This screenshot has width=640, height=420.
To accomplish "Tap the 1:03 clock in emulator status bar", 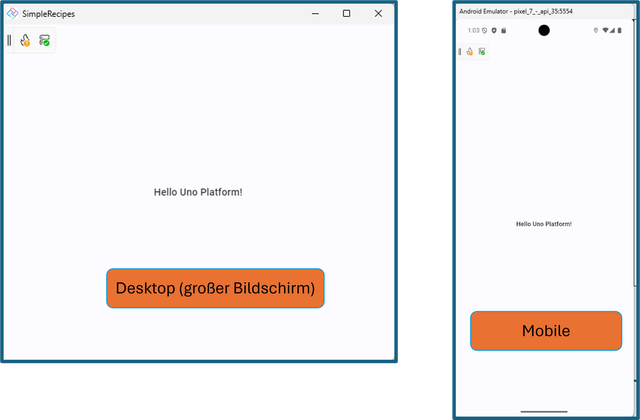I will pos(473,30).
